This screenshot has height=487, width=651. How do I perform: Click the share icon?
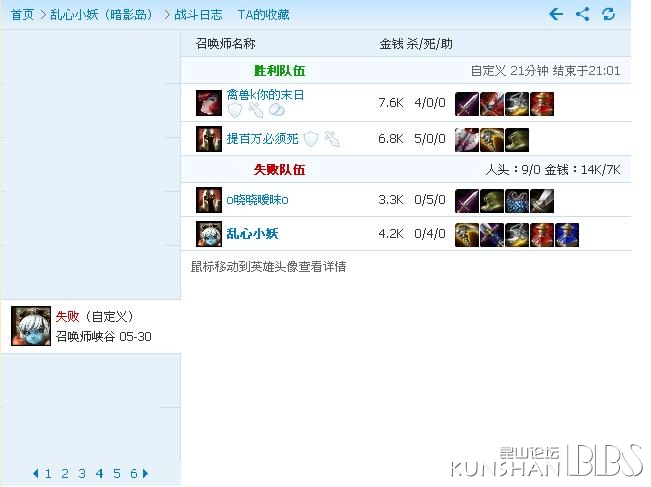point(582,14)
